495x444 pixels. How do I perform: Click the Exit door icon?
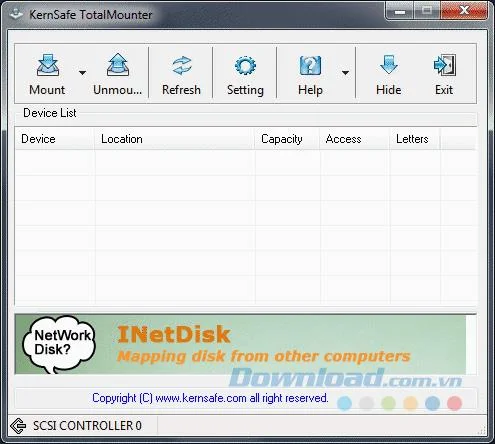pyautogui.click(x=445, y=65)
